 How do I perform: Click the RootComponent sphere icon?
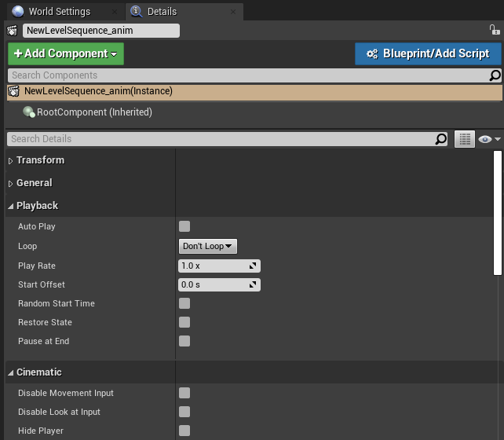click(x=29, y=112)
